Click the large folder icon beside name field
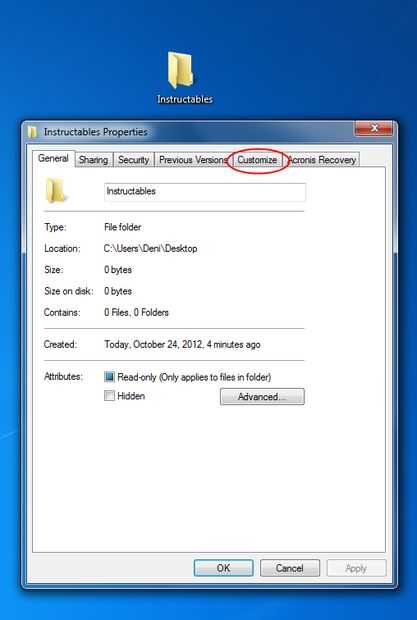The width and height of the screenshot is (417, 620). coord(55,191)
